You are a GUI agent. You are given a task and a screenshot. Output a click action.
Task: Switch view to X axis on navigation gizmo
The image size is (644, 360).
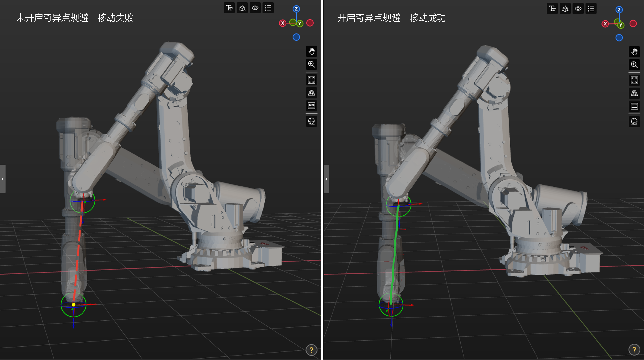coord(283,23)
